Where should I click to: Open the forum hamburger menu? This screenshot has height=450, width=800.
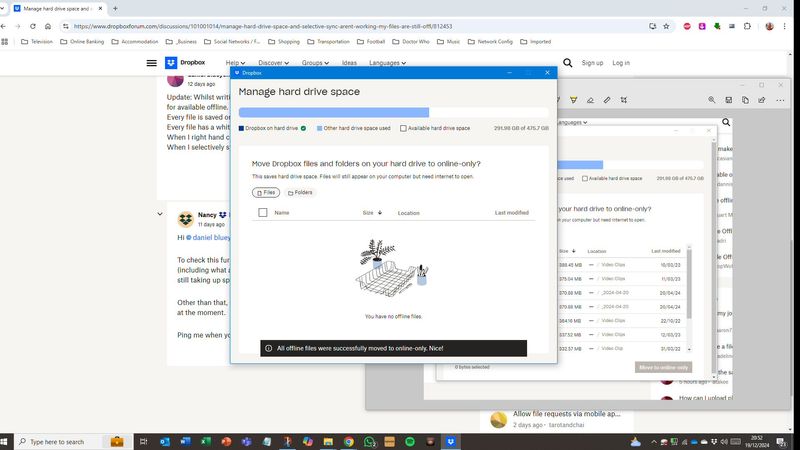(x=152, y=63)
